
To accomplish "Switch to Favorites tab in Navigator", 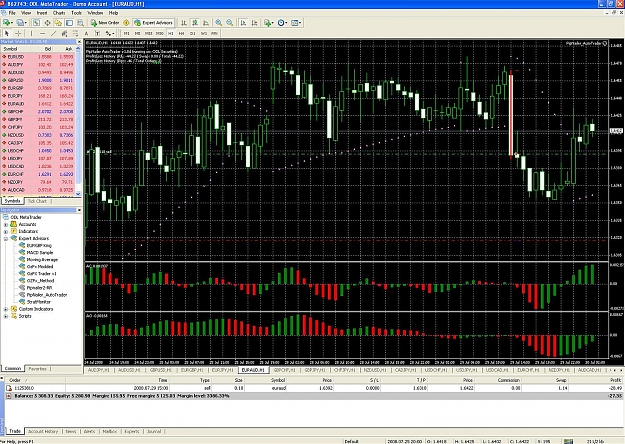I will (37, 369).
